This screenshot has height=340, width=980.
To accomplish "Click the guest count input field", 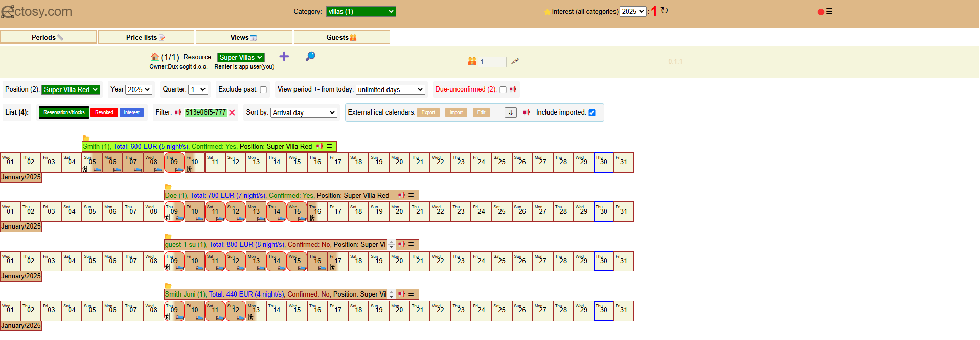I will [x=492, y=62].
